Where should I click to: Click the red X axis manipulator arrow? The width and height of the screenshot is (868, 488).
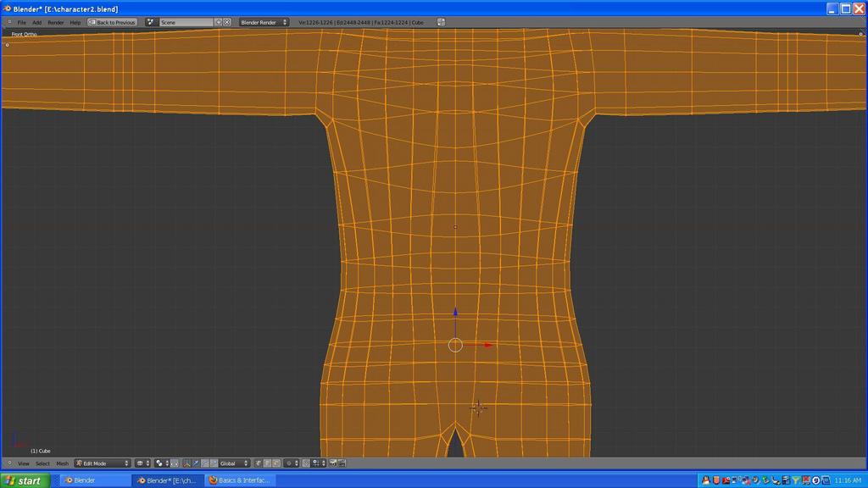point(487,345)
